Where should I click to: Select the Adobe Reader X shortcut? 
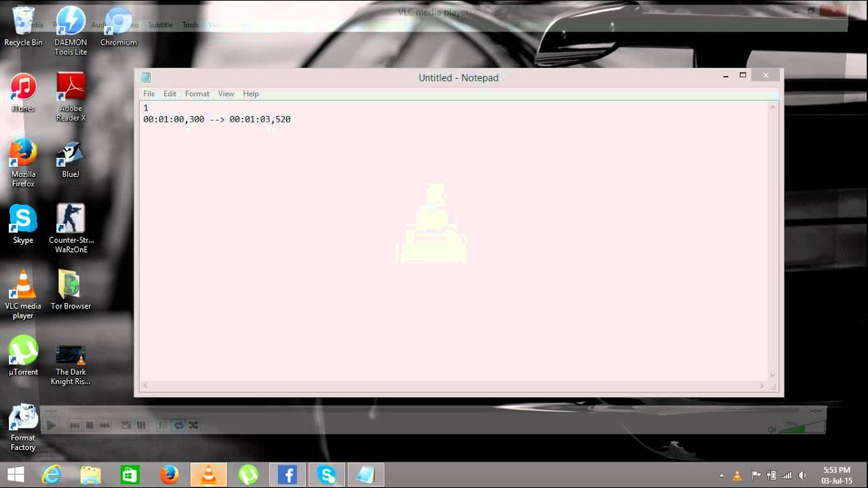click(71, 97)
